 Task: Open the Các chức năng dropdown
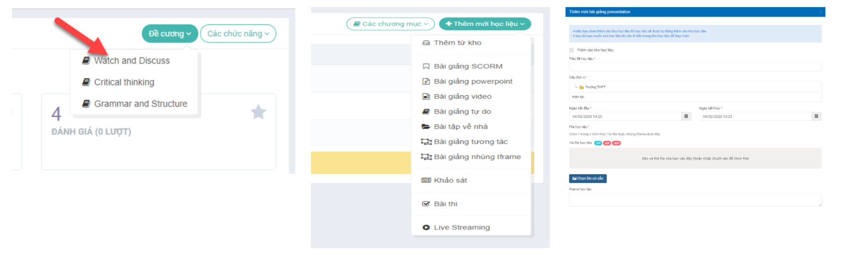click(x=238, y=34)
